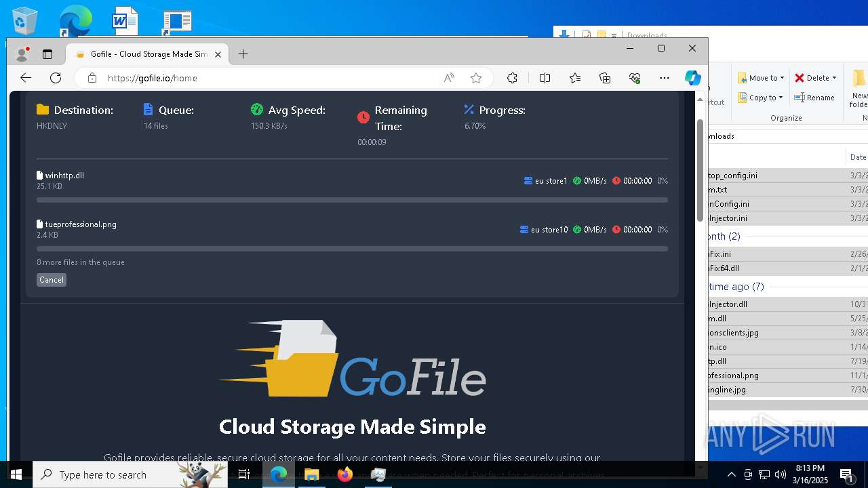Click the GoFile logo image
Screen dimensions: 868x488
pyautogui.click(x=352, y=359)
